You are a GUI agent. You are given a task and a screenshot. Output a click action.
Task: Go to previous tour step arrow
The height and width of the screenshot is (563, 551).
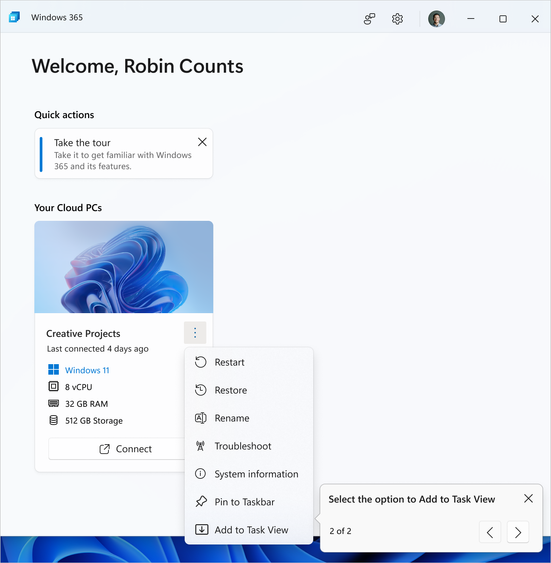pos(490,532)
